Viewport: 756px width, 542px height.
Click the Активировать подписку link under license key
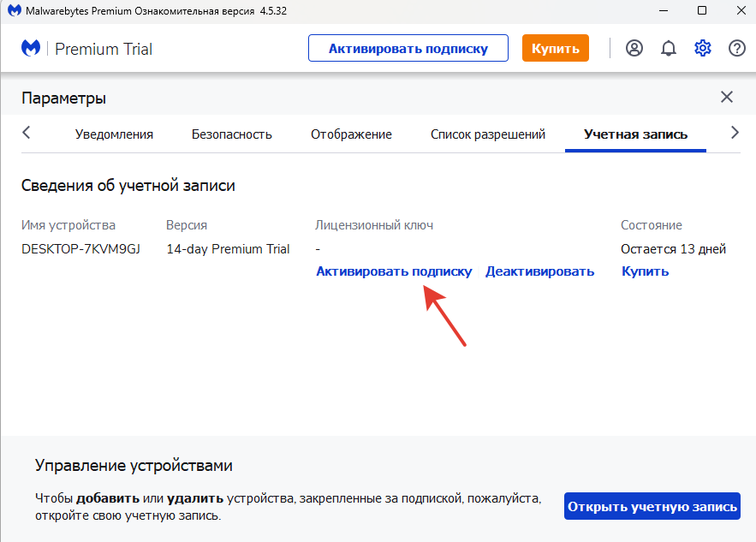(x=394, y=271)
